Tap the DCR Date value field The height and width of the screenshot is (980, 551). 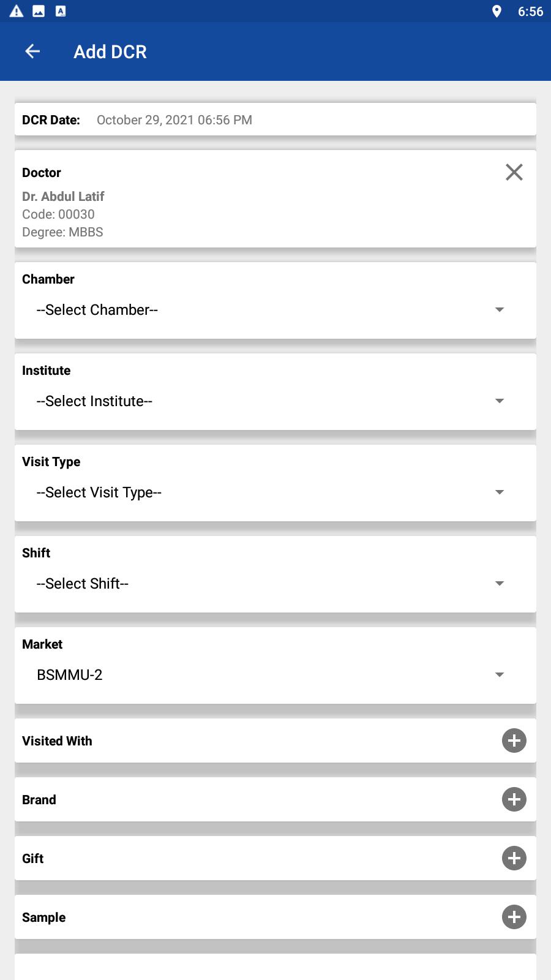[x=174, y=120]
